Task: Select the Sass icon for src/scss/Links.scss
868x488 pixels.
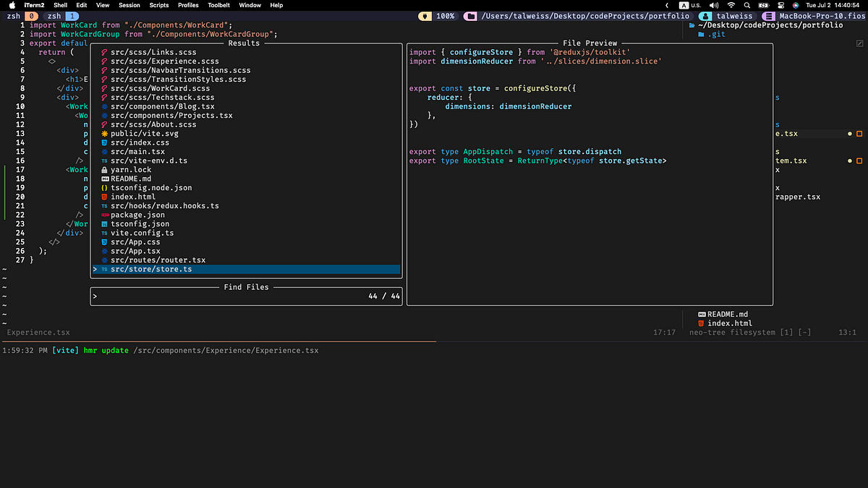Action: (x=103, y=52)
